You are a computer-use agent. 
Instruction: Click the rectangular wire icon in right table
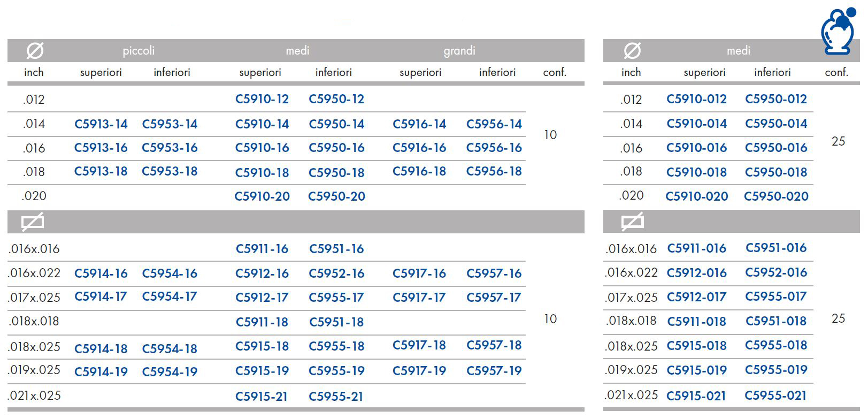tap(633, 222)
